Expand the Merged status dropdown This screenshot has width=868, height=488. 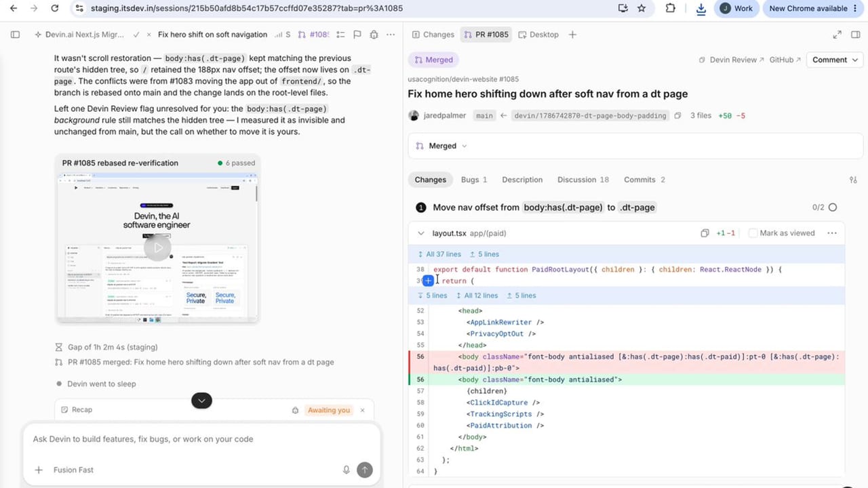click(x=441, y=146)
